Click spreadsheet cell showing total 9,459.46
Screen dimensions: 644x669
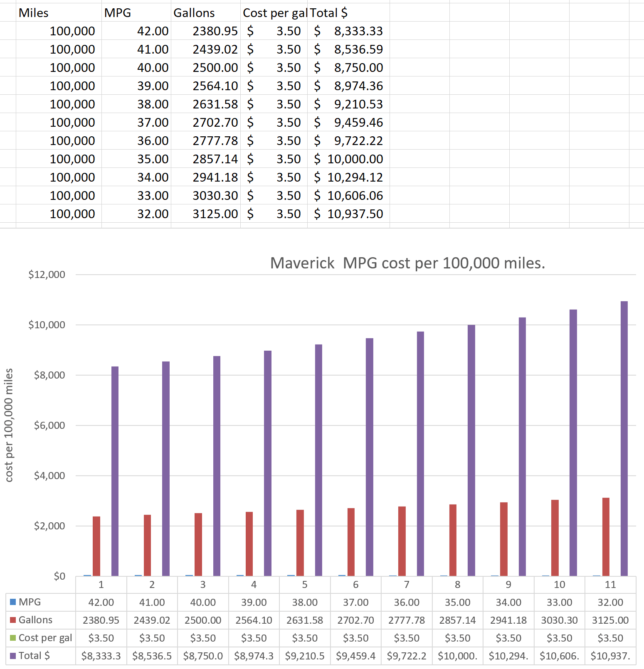tap(348, 122)
